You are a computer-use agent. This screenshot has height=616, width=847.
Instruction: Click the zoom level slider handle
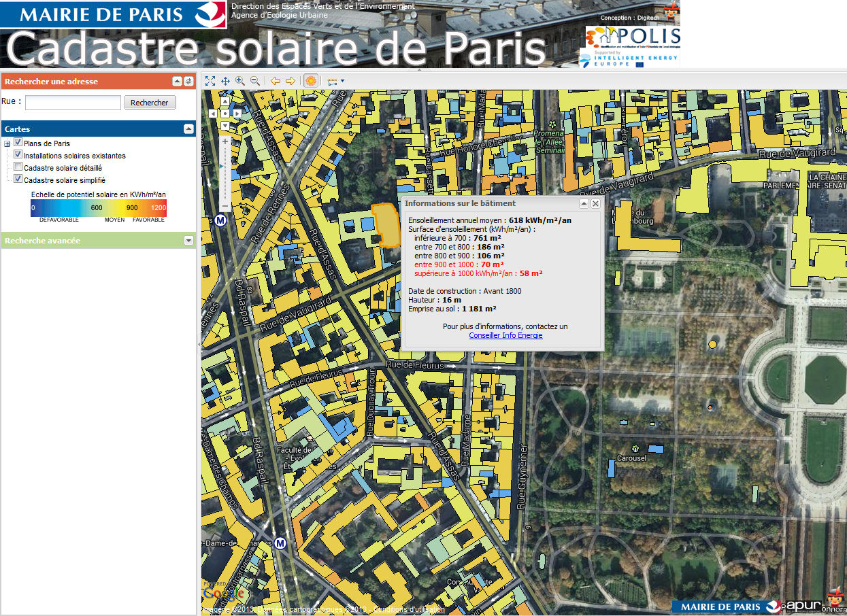(222, 165)
